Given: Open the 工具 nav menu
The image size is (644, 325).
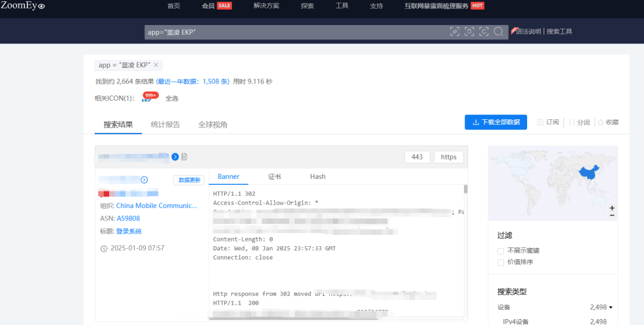Looking at the screenshot, I should coord(342,6).
